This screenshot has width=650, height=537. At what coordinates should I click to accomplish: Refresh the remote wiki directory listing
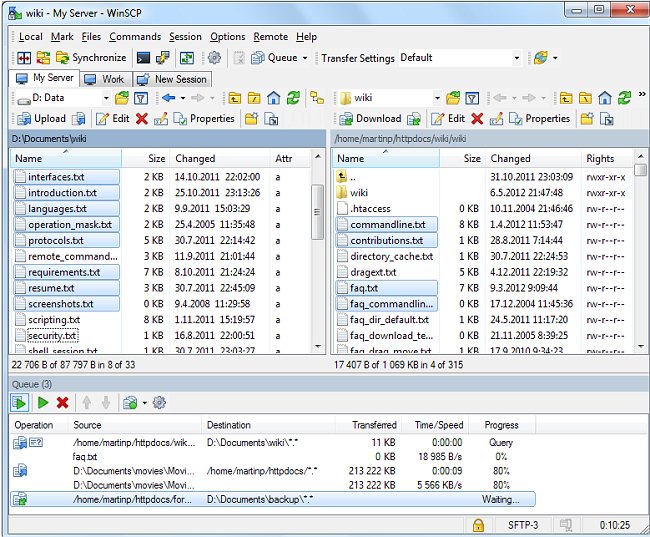pos(624,98)
